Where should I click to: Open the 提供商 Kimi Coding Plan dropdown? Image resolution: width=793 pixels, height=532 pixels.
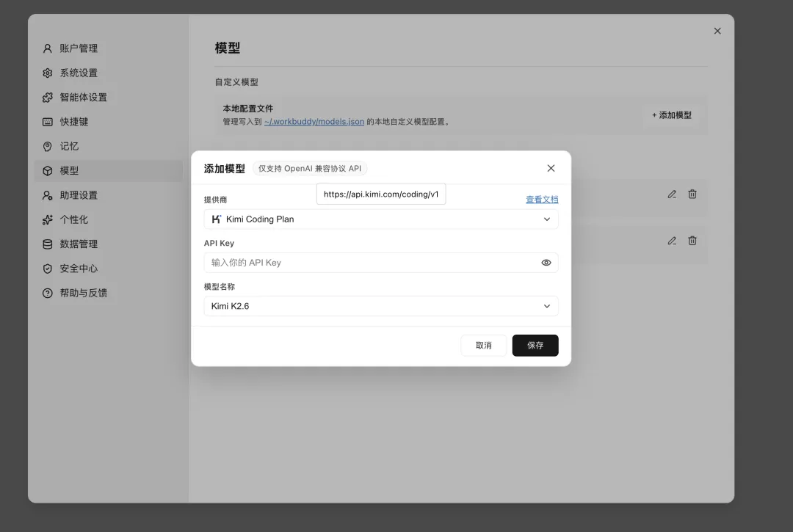tap(381, 219)
